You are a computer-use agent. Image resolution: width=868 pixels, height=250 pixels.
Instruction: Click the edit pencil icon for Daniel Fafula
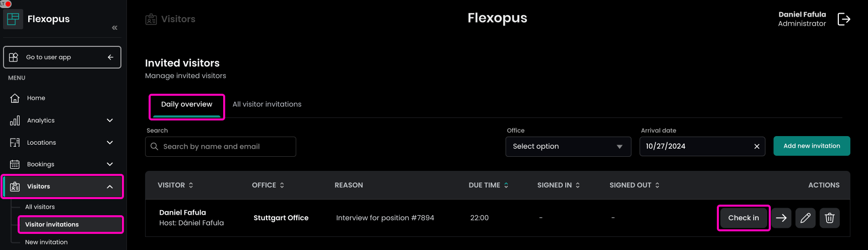[x=806, y=218]
